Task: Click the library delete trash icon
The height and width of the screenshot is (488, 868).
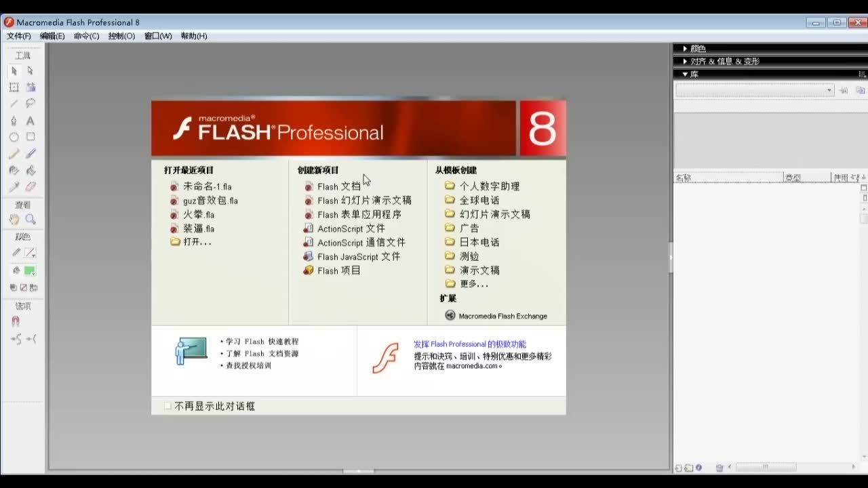Action: [719, 468]
